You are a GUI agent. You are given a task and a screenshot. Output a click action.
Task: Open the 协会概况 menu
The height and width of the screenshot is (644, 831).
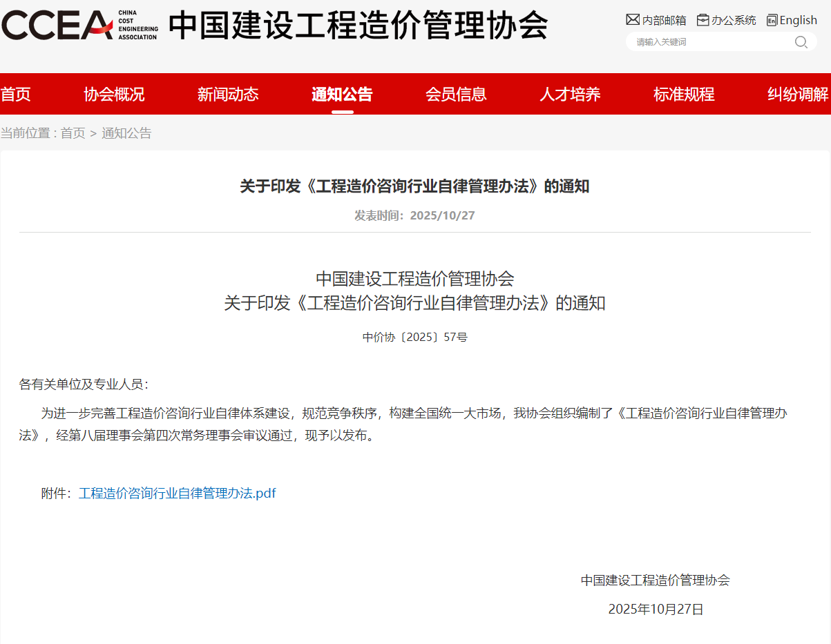coord(114,95)
